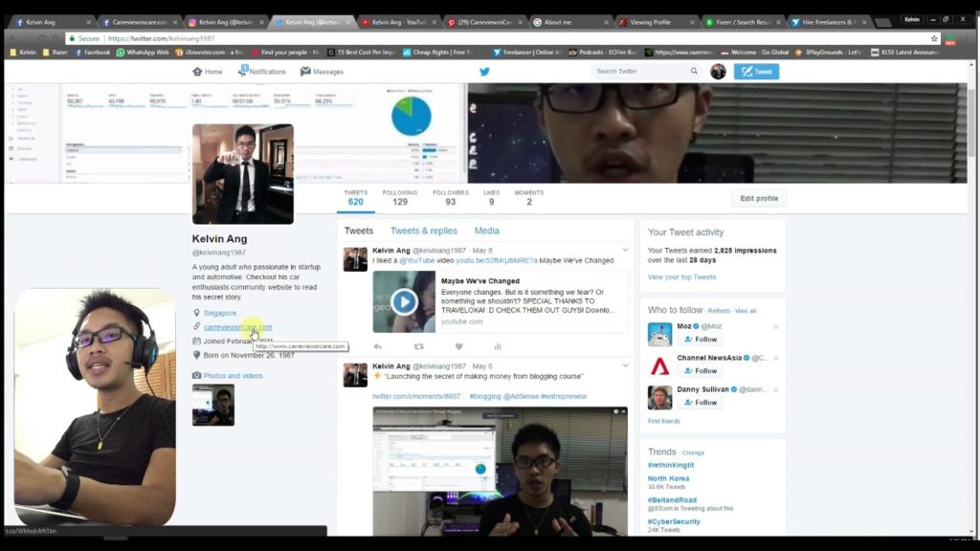This screenshot has width=980, height=551.
Task: View first tweet analytics bar icon
Action: [x=498, y=346]
